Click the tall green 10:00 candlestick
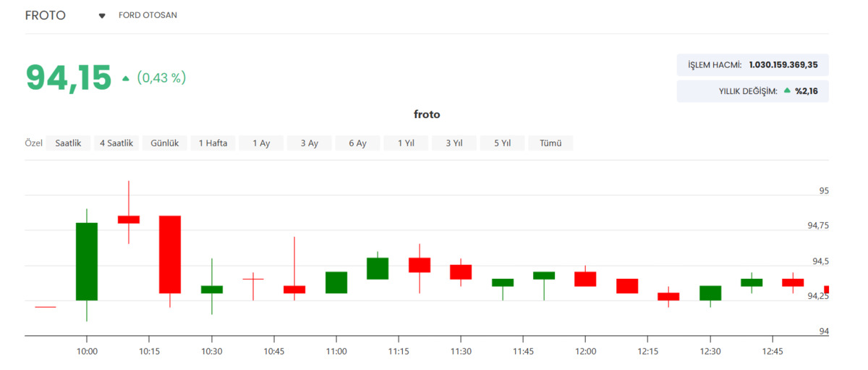868x370 pixels. 87,261
